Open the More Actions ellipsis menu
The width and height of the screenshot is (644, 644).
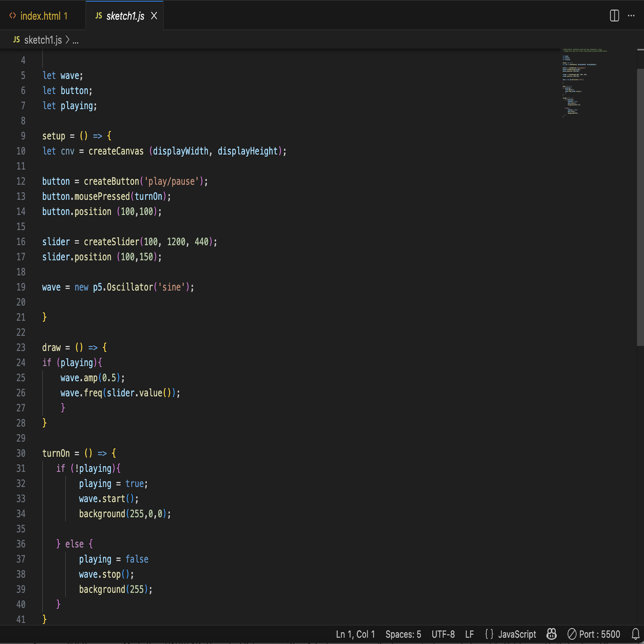(631, 16)
